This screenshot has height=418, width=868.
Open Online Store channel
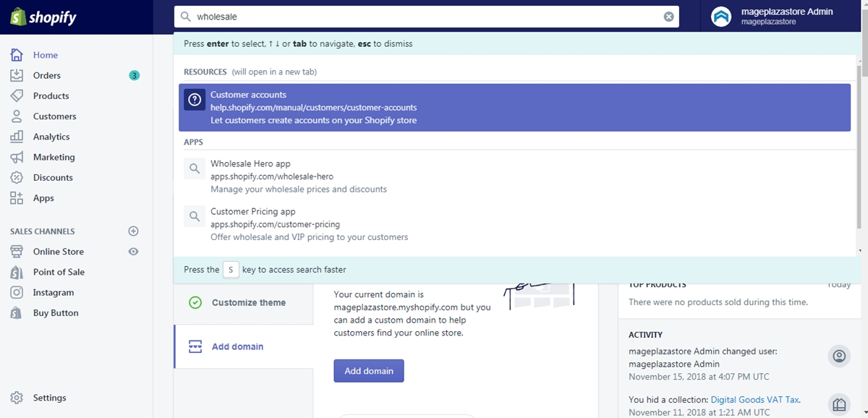tap(59, 252)
